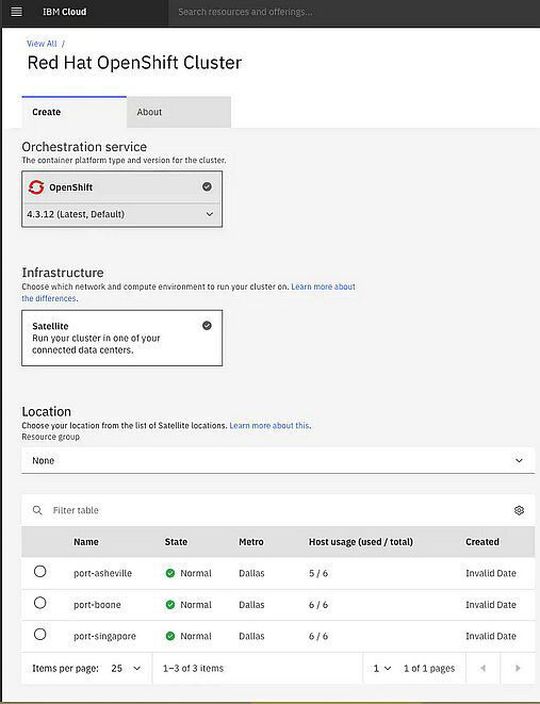Sort by the Name column header
The width and height of the screenshot is (540, 704).
tap(86, 541)
